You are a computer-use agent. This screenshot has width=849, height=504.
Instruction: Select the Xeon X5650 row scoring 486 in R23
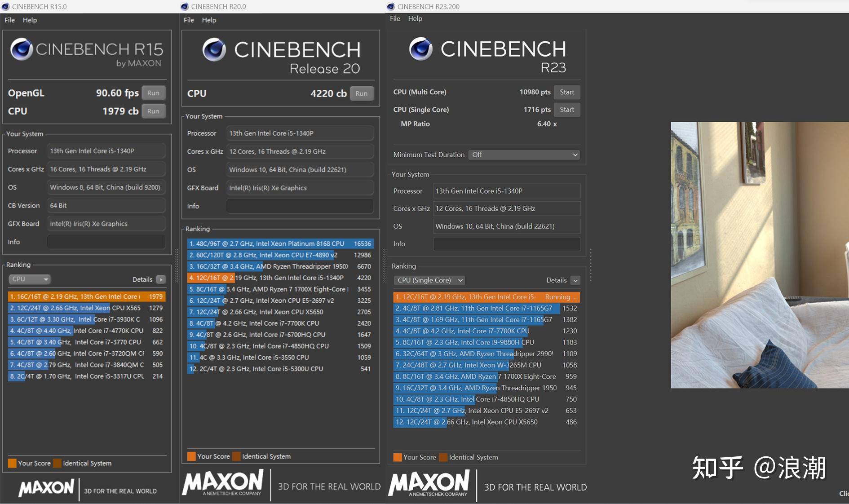(486, 422)
